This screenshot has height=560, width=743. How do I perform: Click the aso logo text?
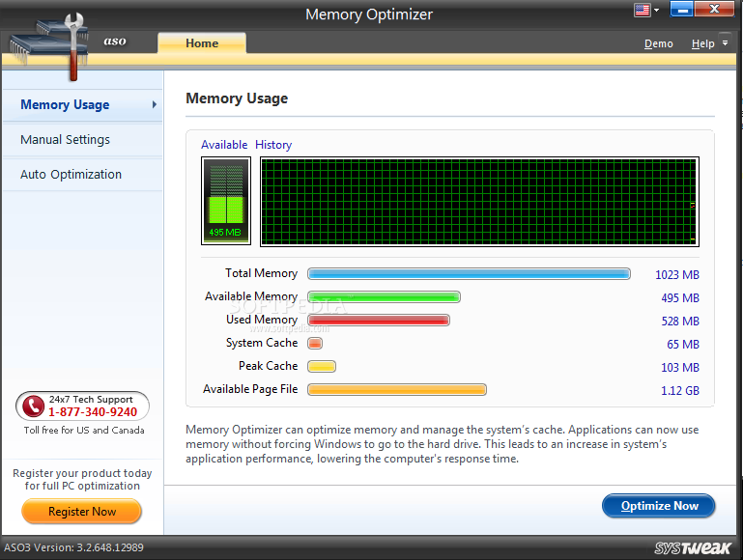click(116, 42)
